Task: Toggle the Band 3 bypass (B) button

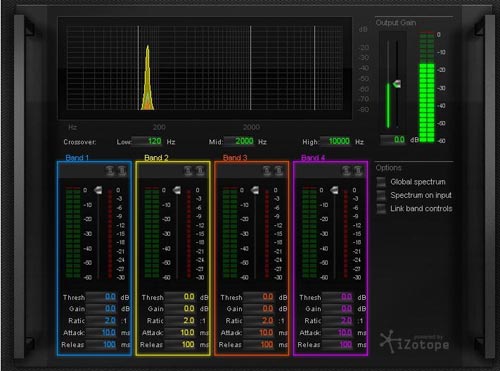Action: (x=279, y=171)
